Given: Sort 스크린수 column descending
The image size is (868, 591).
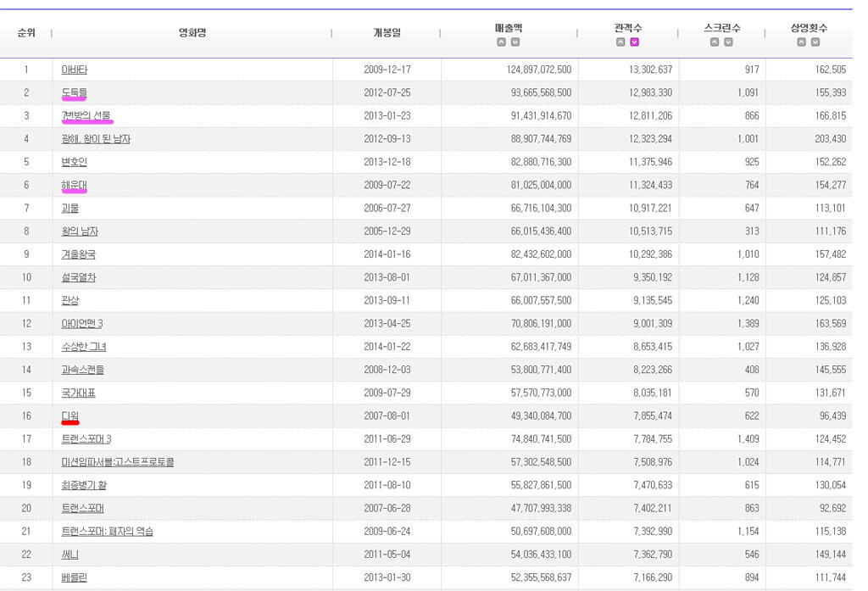Looking at the screenshot, I should coord(728,42).
